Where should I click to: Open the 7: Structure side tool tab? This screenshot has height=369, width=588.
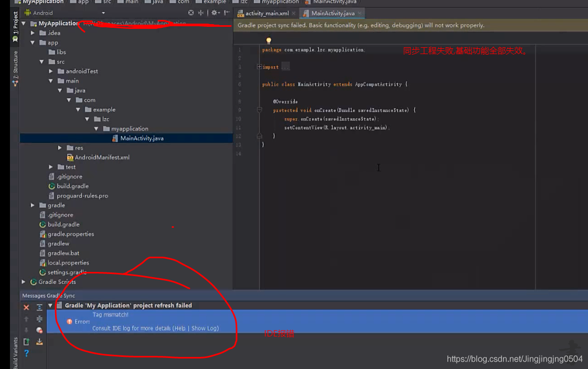15,68
